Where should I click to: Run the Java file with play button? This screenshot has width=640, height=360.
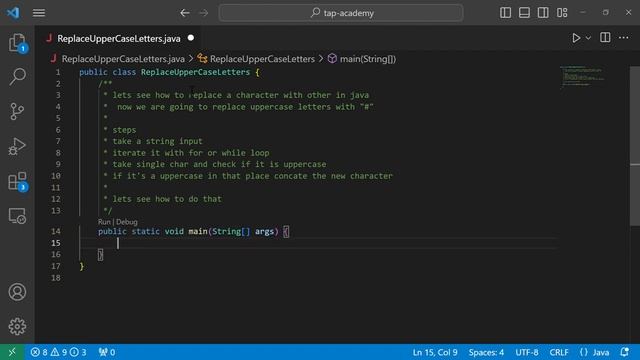point(576,38)
